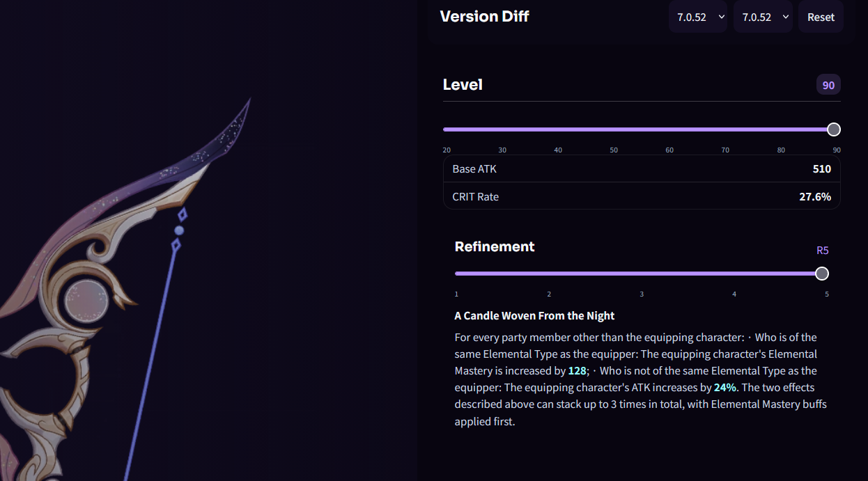Click the A Candle Woven From the Night title
Image resolution: width=868 pixels, height=481 pixels.
(x=534, y=316)
